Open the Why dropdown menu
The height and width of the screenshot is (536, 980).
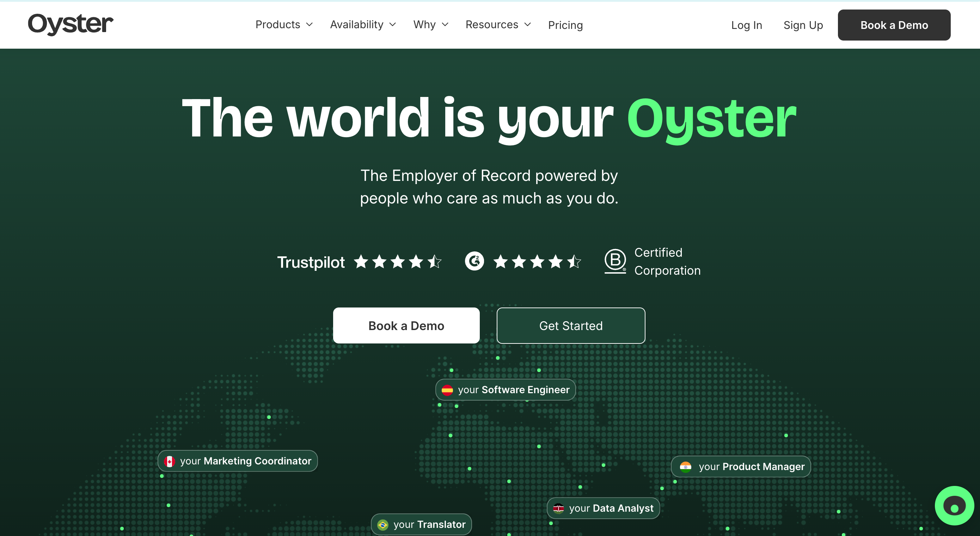(x=431, y=25)
